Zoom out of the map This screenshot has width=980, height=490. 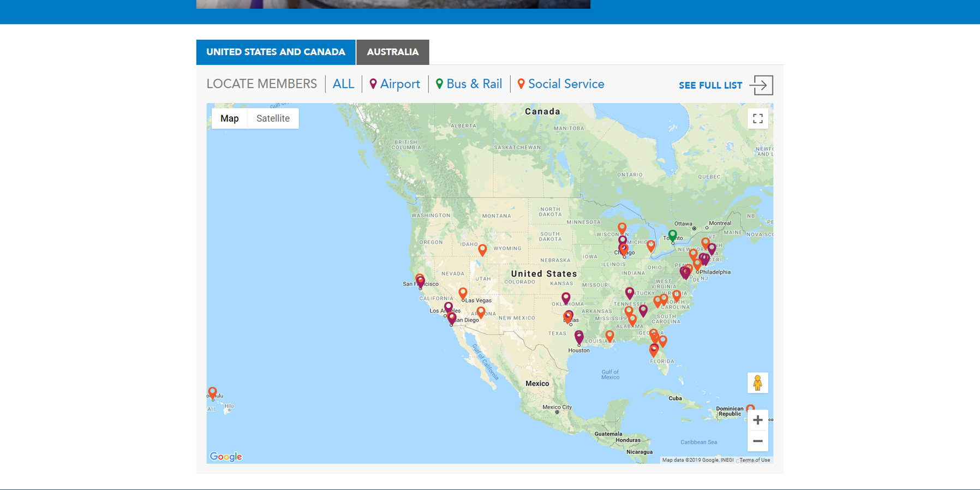(x=757, y=441)
